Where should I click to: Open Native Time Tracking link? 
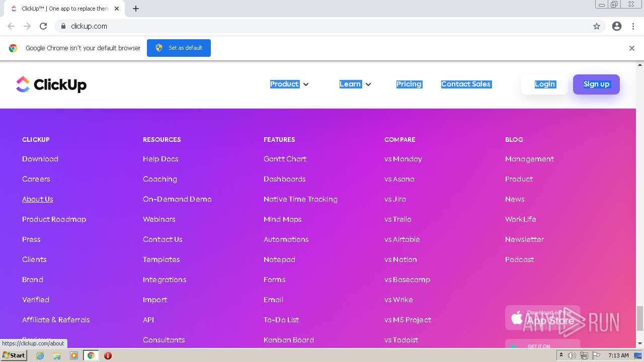(x=300, y=199)
